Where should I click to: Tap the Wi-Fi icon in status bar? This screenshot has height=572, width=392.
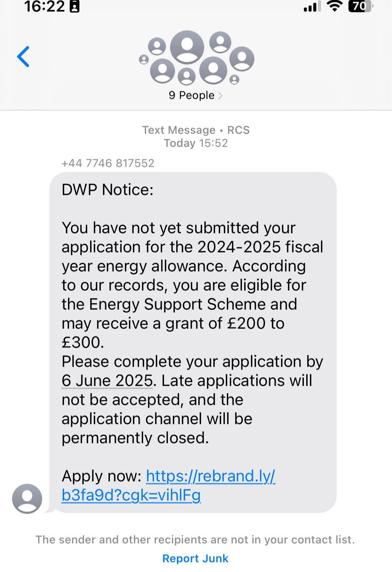(334, 6)
